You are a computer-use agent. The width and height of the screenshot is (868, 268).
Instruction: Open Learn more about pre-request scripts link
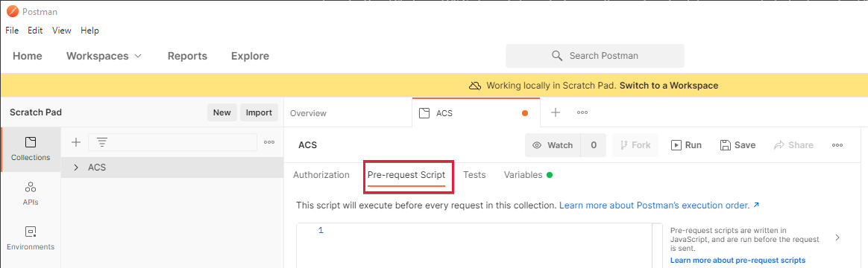[x=738, y=260]
